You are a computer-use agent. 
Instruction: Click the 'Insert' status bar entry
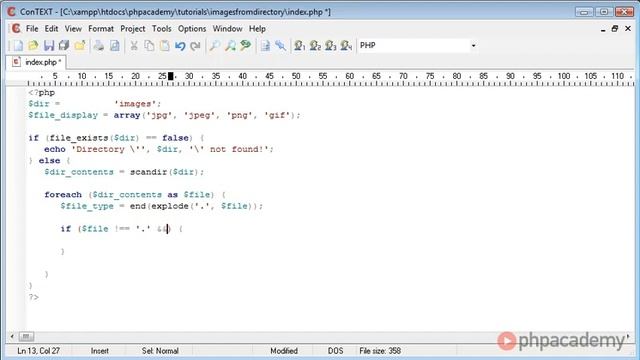[100, 351]
